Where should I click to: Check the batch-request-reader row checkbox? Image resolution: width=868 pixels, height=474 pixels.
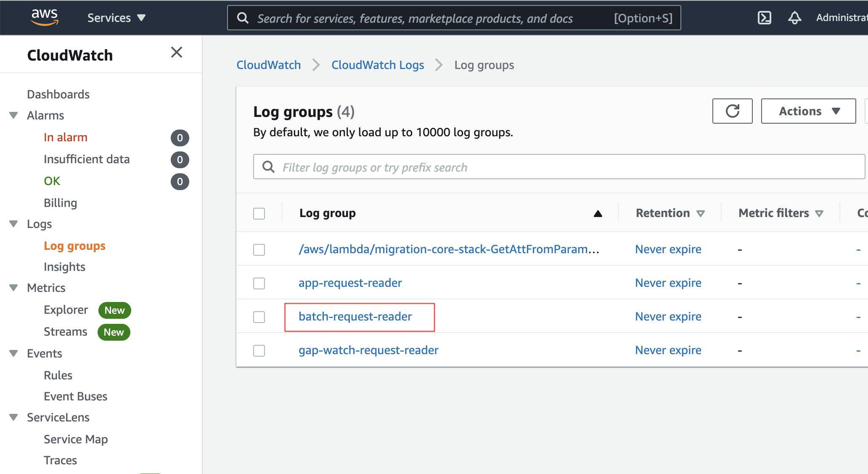(x=259, y=317)
